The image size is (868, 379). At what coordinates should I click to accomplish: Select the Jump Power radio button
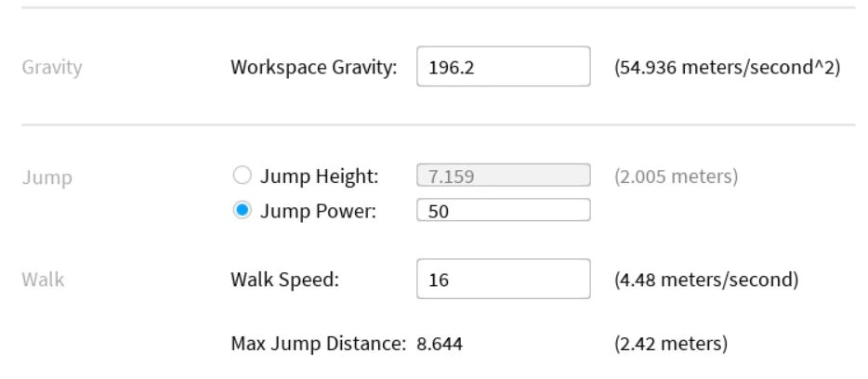tap(239, 211)
